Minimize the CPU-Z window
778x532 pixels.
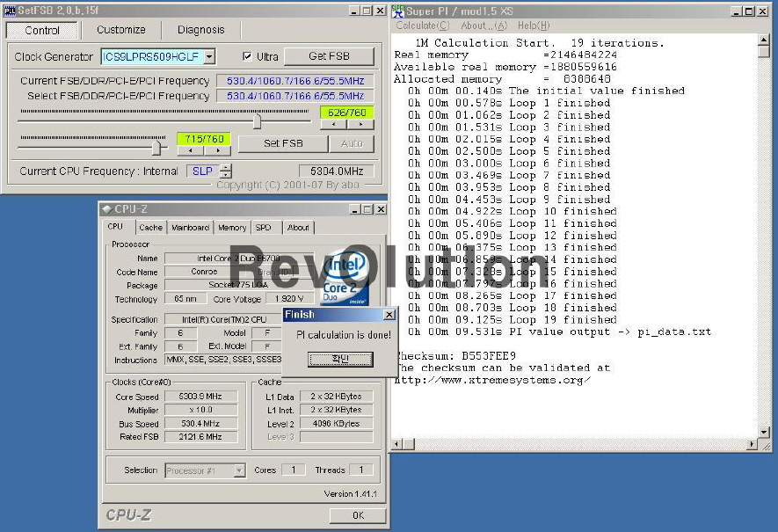point(355,209)
